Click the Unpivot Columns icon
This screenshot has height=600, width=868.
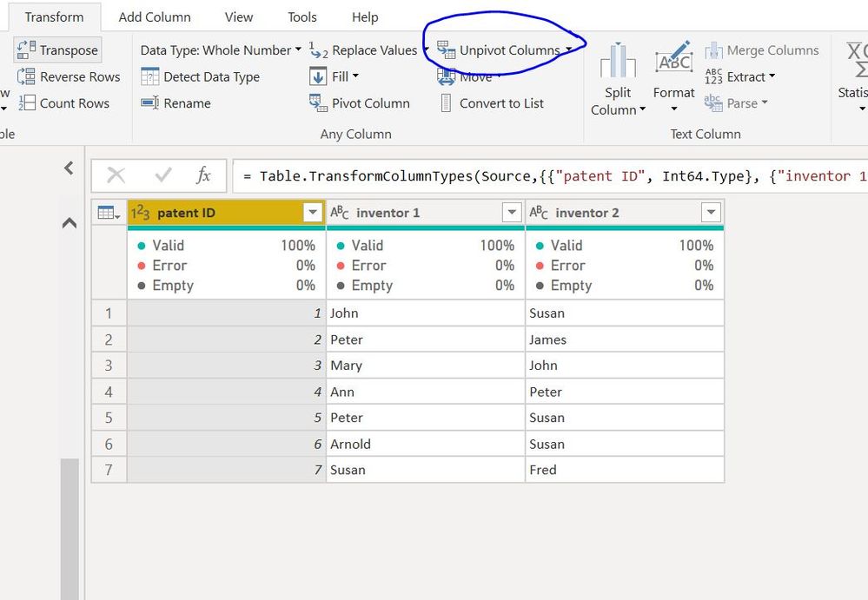(x=447, y=49)
